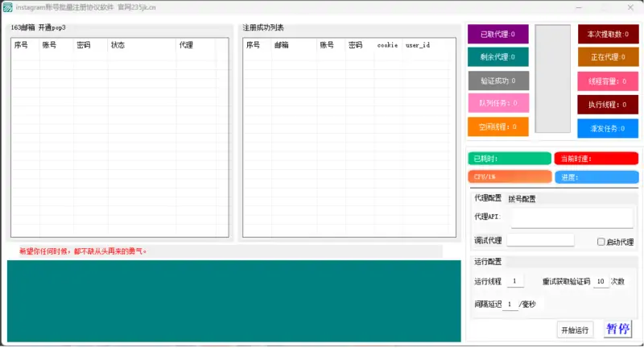Select the blue 派发任务 counter tile
Image resolution: width=644 pixels, height=348 pixels.
(608, 127)
